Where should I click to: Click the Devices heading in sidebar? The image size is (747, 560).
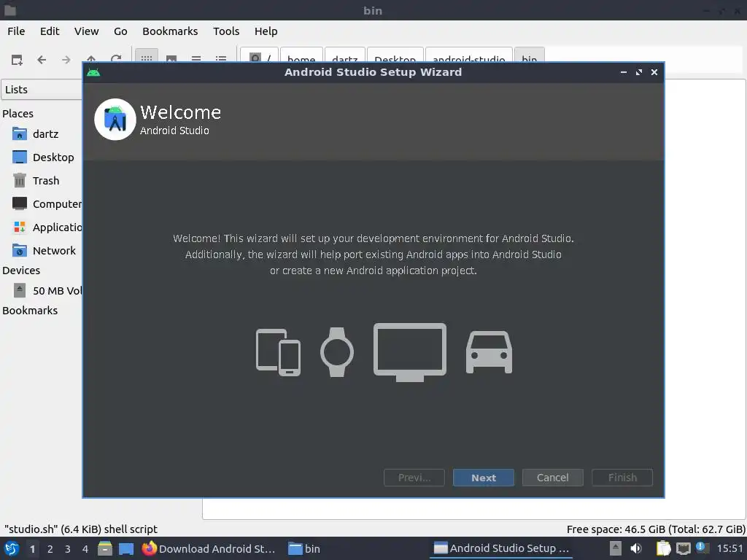click(x=21, y=271)
